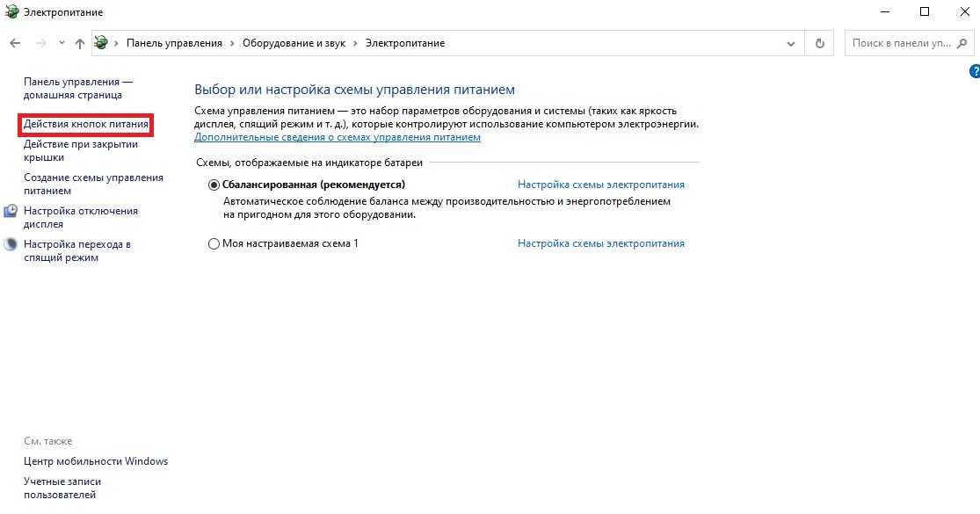
Task: Select Моя настраиваемая схема 1 plan
Action: [214, 243]
